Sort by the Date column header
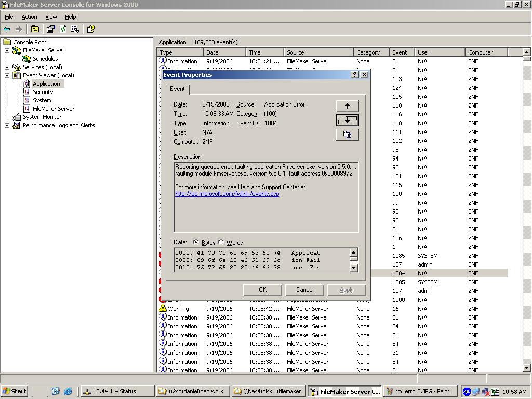 [x=224, y=52]
